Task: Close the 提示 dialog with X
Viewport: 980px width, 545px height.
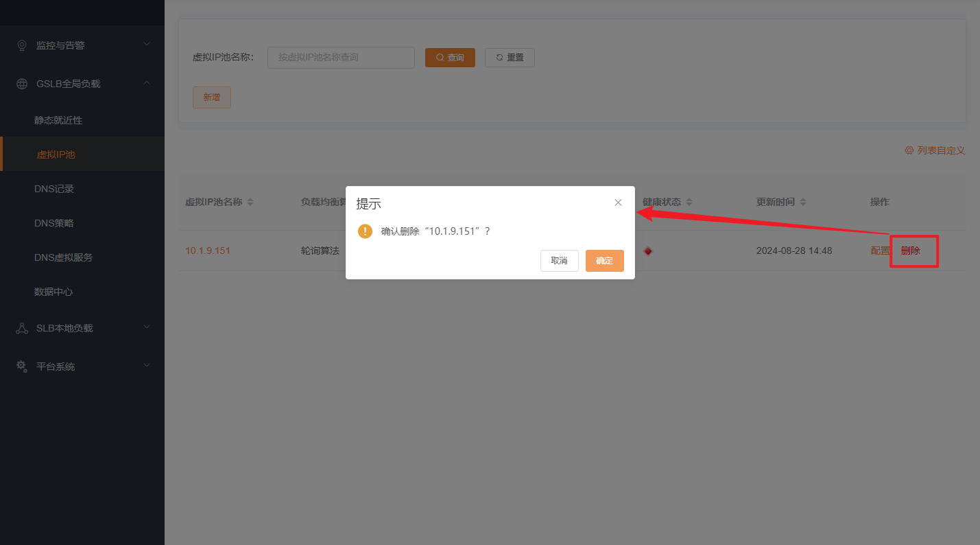Action: click(618, 202)
